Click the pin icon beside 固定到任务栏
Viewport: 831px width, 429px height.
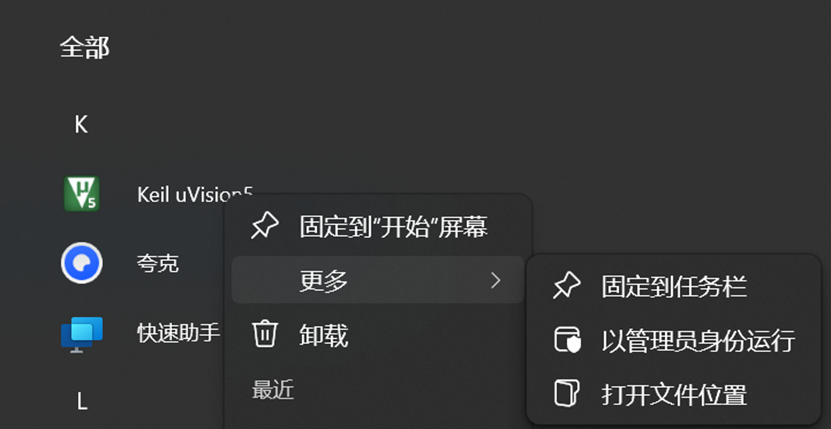click(x=567, y=286)
